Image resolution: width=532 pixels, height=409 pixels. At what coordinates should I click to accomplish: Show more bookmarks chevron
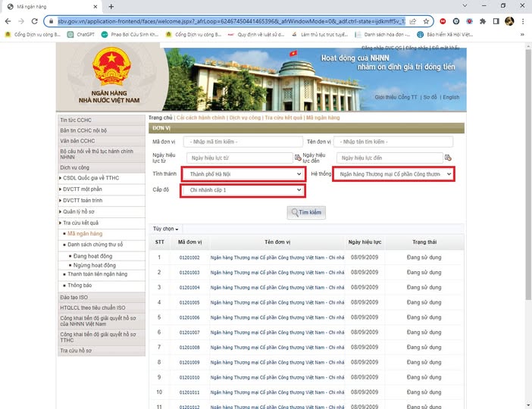point(522,35)
